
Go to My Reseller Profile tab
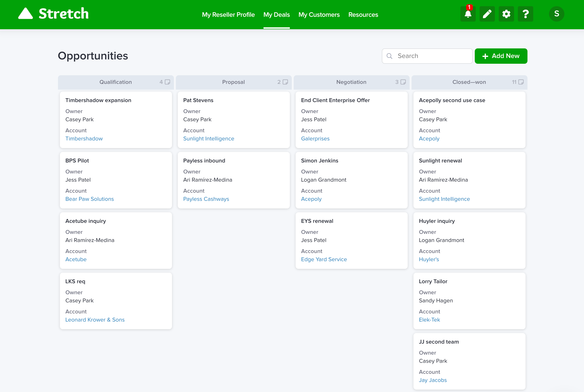[228, 15]
